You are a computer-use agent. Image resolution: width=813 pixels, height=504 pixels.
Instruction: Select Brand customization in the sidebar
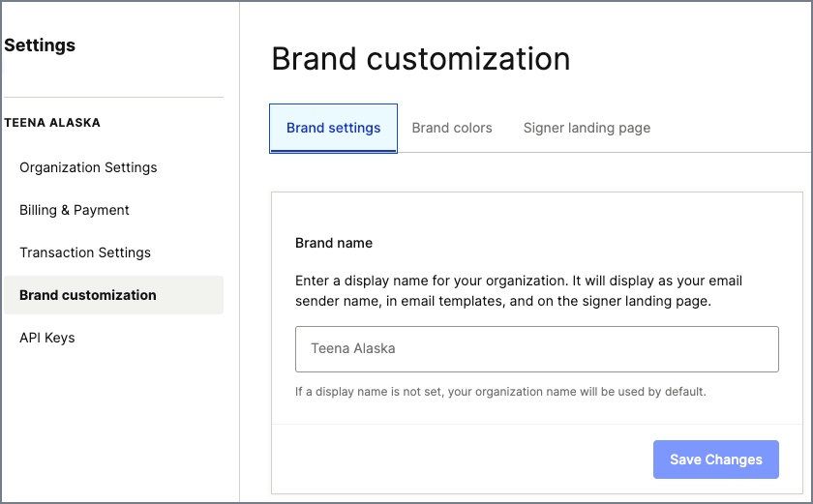click(113, 295)
